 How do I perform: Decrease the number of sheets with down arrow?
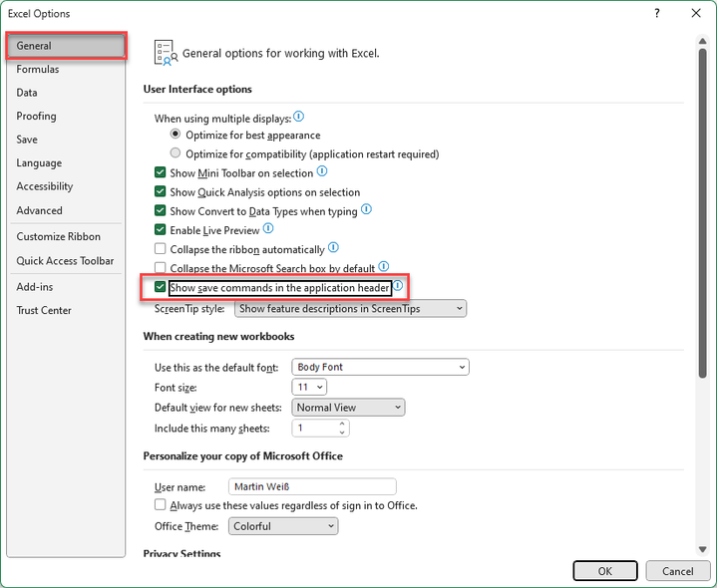click(x=342, y=433)
